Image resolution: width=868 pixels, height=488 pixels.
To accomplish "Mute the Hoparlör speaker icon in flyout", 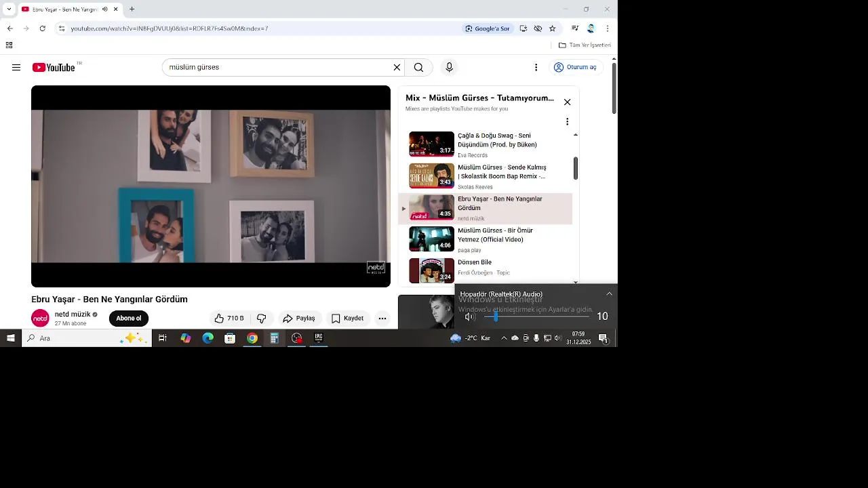I will (469, 317).
